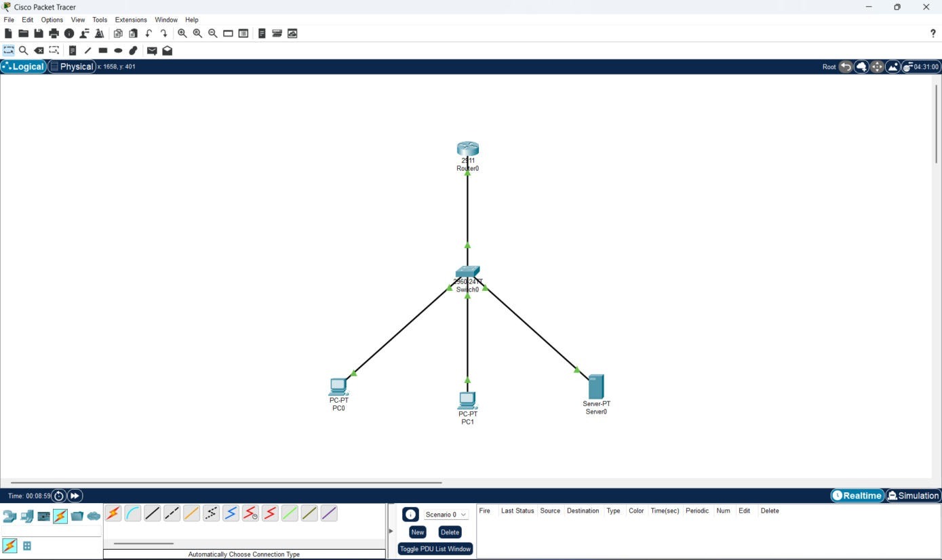Switch to Simulation mode
This screenshot has width=942, height=560.
coord(913,496)
